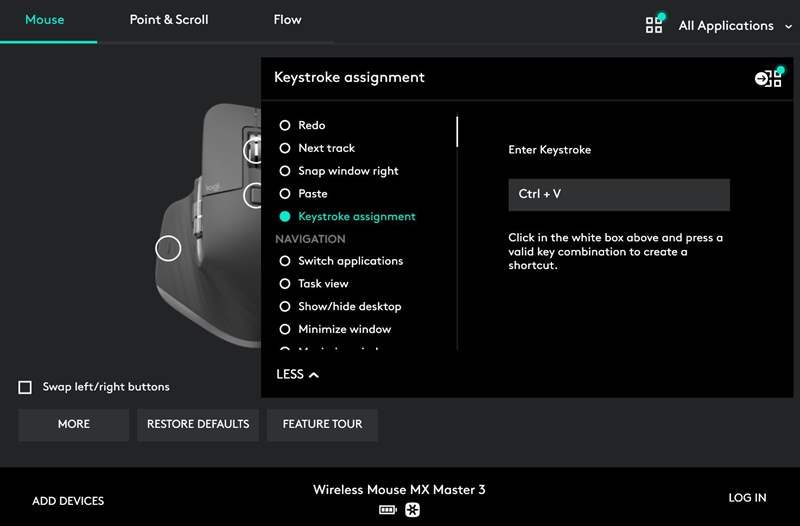Choose the Paste radio option
Image resolution: width=800 pixels, height=526 pixels.
coord(304,193)
